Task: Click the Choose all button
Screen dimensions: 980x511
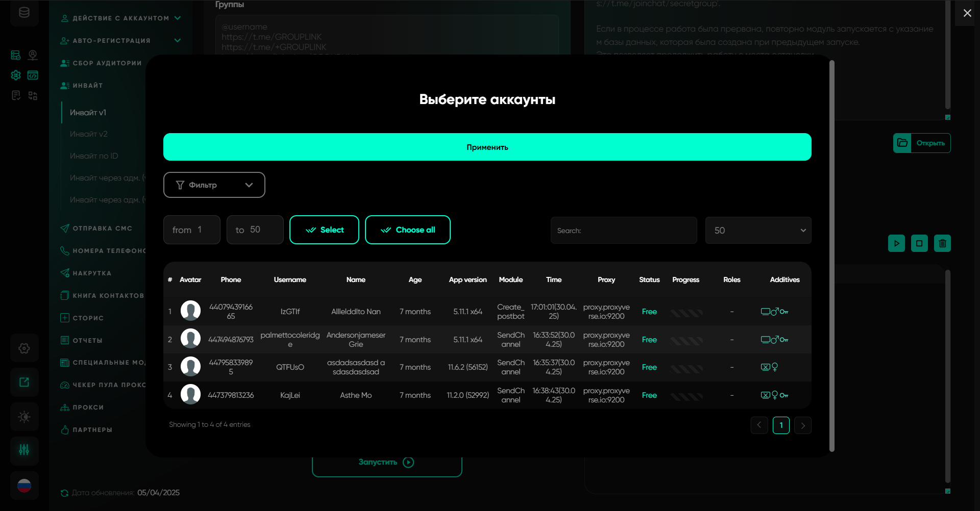Action: click(x=407, y=230)
